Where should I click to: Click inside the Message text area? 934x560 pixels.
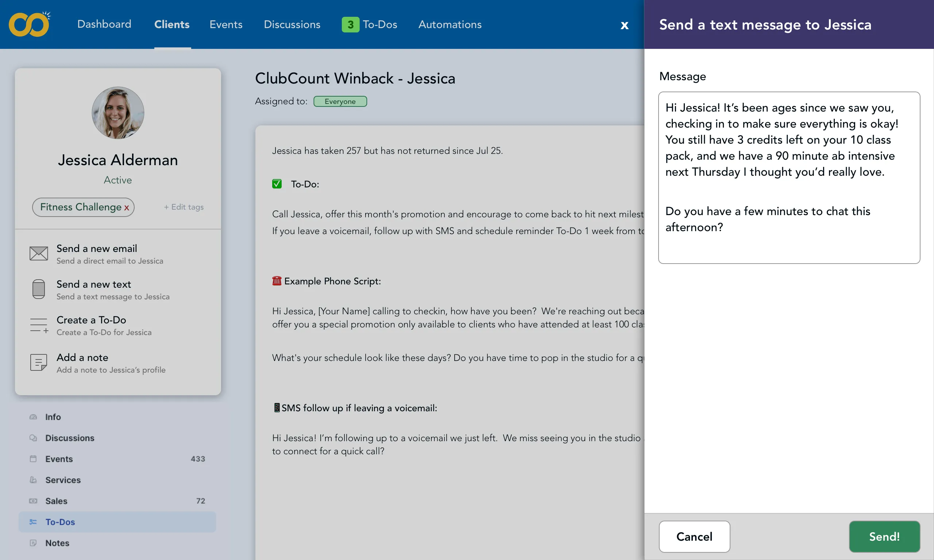pos(789,177)
